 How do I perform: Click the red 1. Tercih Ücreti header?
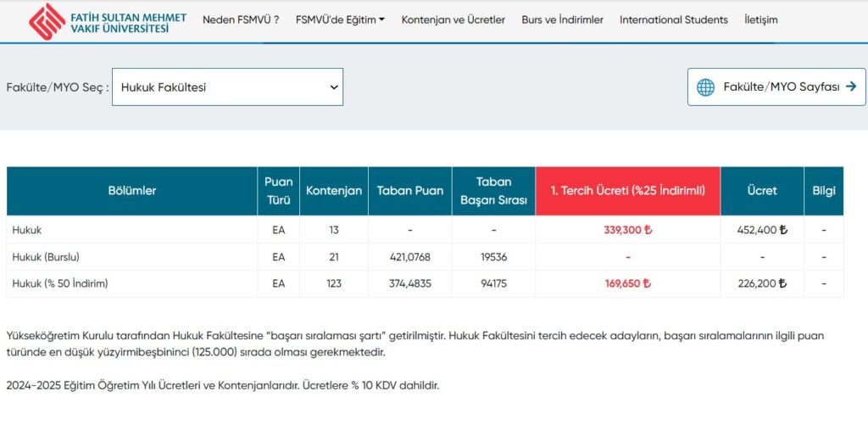click(627, 191)
